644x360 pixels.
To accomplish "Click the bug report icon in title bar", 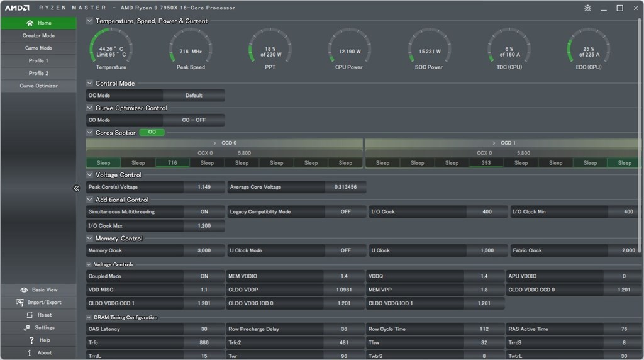I will pyautogui.click(x=587, y=8).
